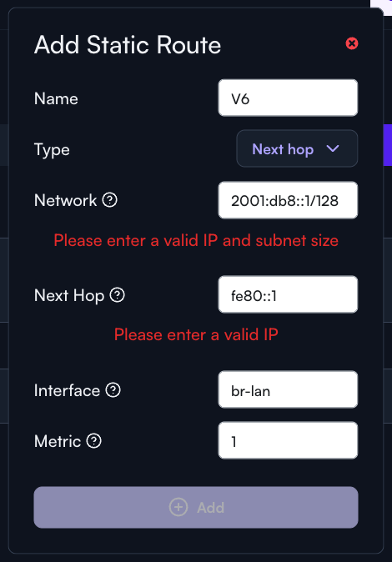Viewport: 392px width, 562px height.
Task: Open the Network field help icon
Action: pyautogui.click(x=110, y=200)
